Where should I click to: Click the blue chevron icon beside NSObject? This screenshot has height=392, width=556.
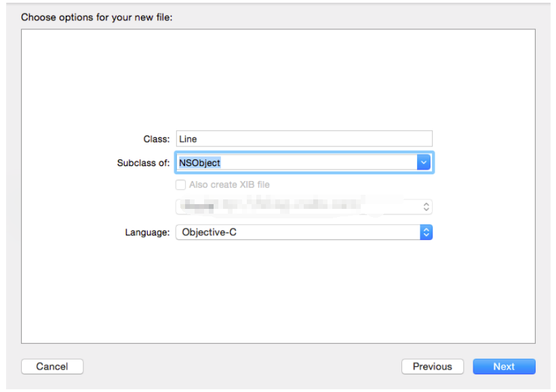tap(424, 163)
